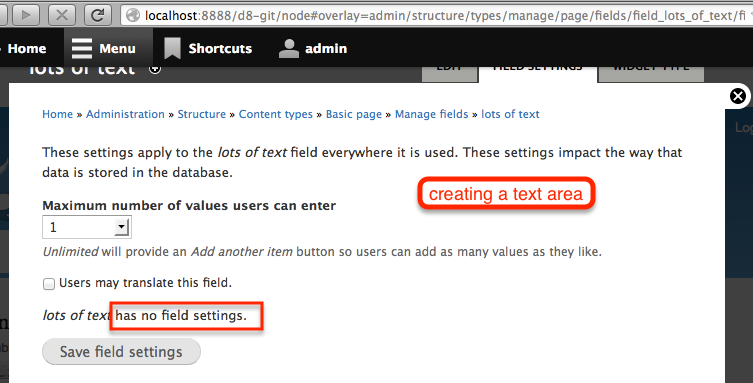Click the globe site icon in address bar
The width and height of the screenshot is (753, 383).
tap(133, 16)
